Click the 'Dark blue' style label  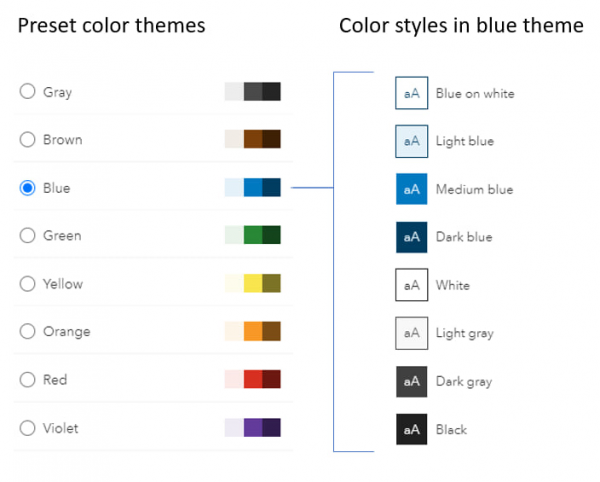pos(464,237)
